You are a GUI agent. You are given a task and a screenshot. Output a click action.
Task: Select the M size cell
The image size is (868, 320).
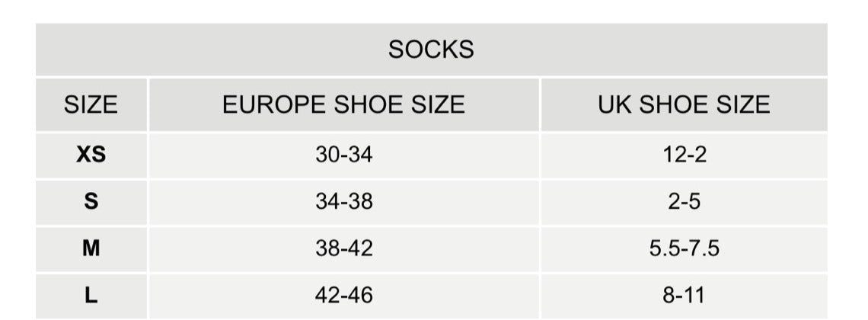point(91,248)
